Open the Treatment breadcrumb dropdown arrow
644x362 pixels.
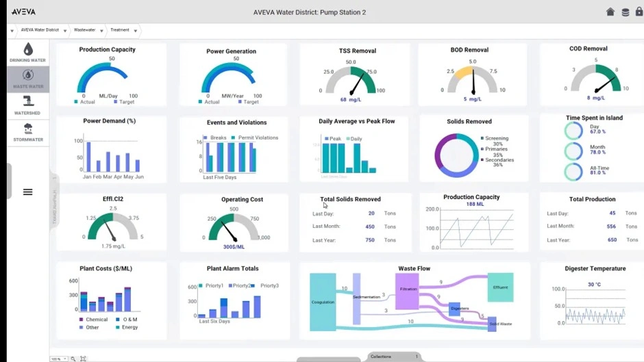(x=136, y=31)
